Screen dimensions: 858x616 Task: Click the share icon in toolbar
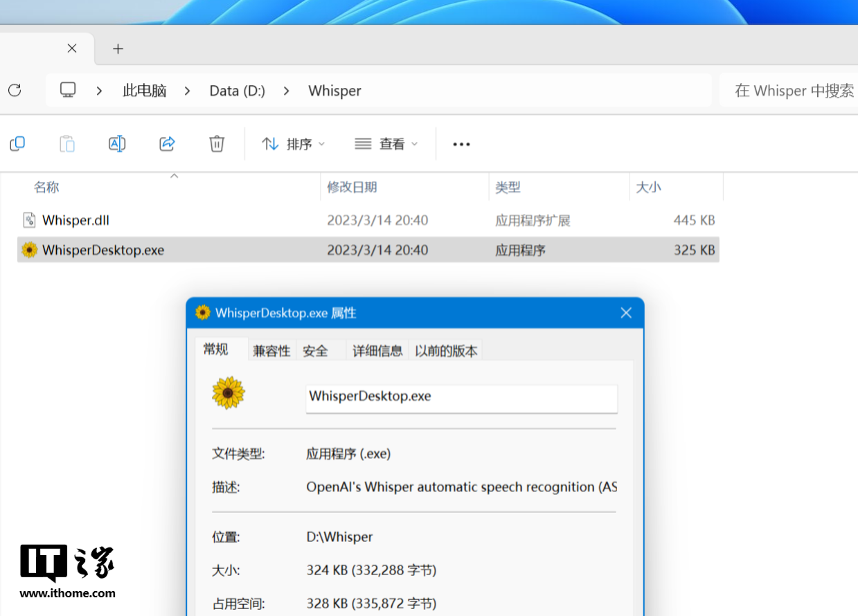coord(167,144)
